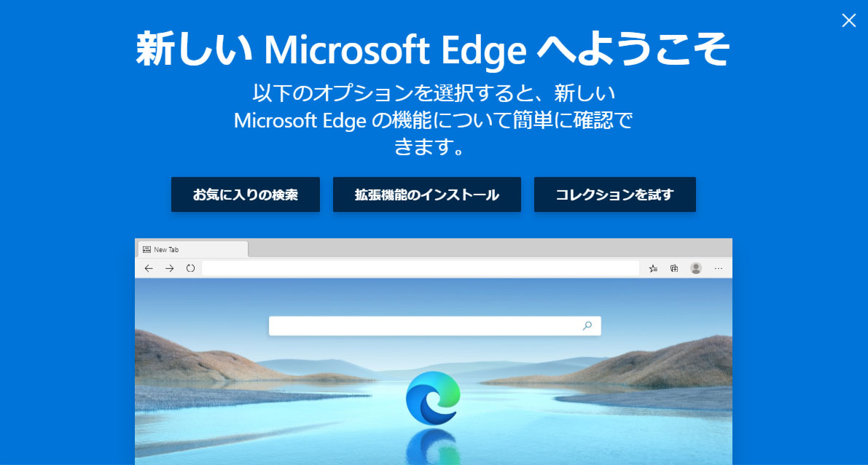Choose the コレクションを試す button
The image size is (868, 465).
(x=614, y=195)
